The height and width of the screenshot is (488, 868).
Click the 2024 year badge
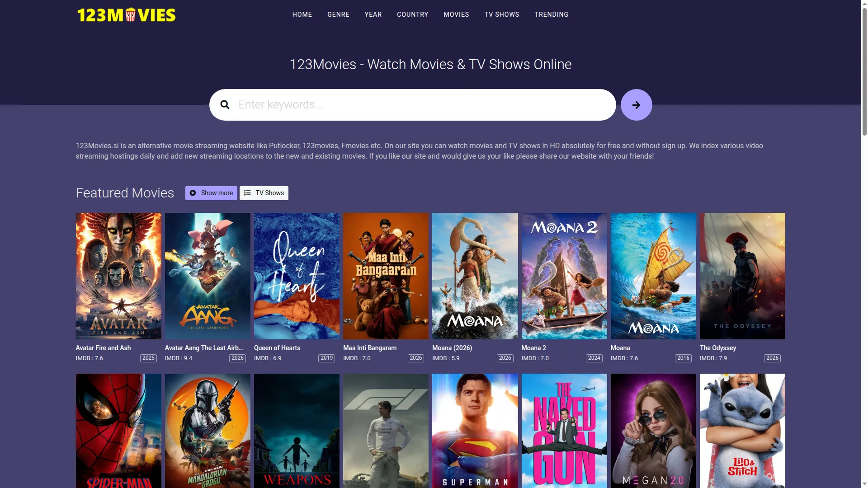[x=594, y=358]
